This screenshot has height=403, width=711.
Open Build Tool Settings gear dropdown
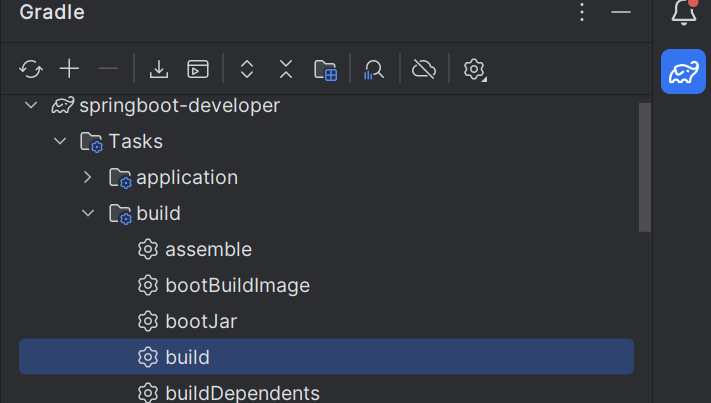coord(475,70)
